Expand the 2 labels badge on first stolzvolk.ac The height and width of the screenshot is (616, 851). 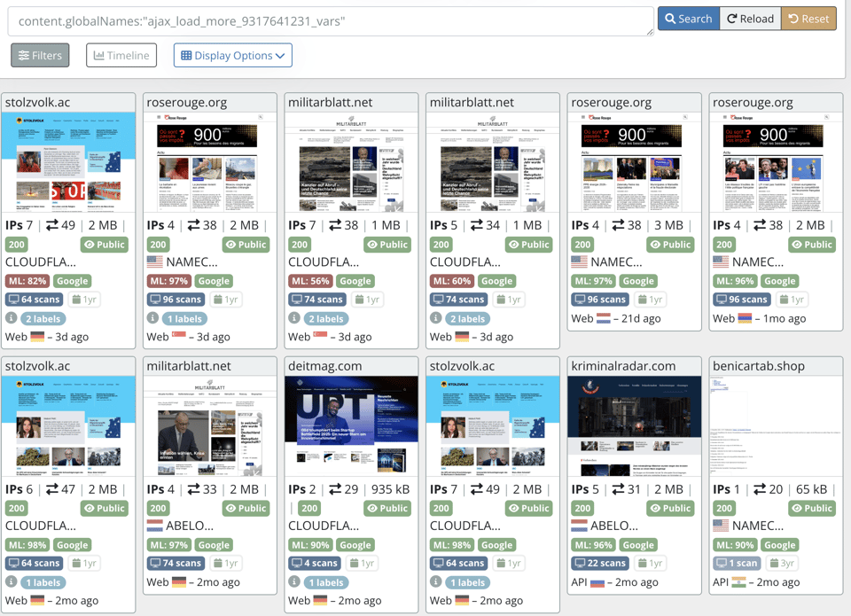click(43, 318)
